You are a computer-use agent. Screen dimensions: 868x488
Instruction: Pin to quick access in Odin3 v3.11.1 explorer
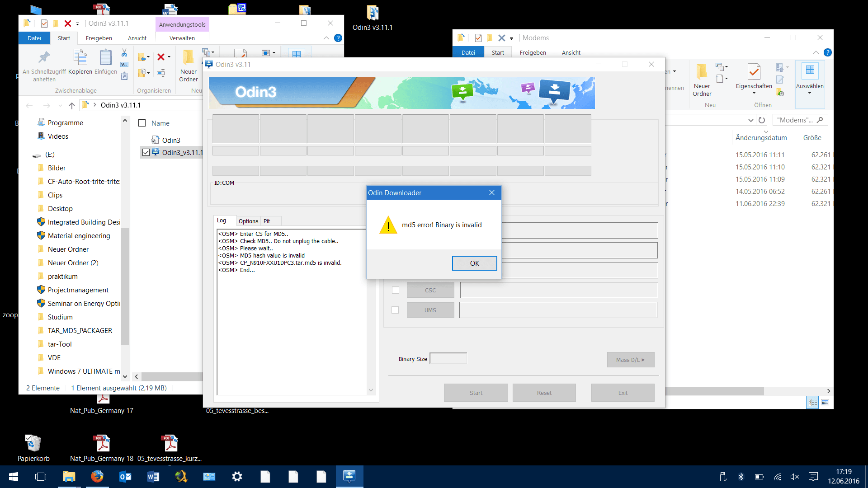point(44,66)
